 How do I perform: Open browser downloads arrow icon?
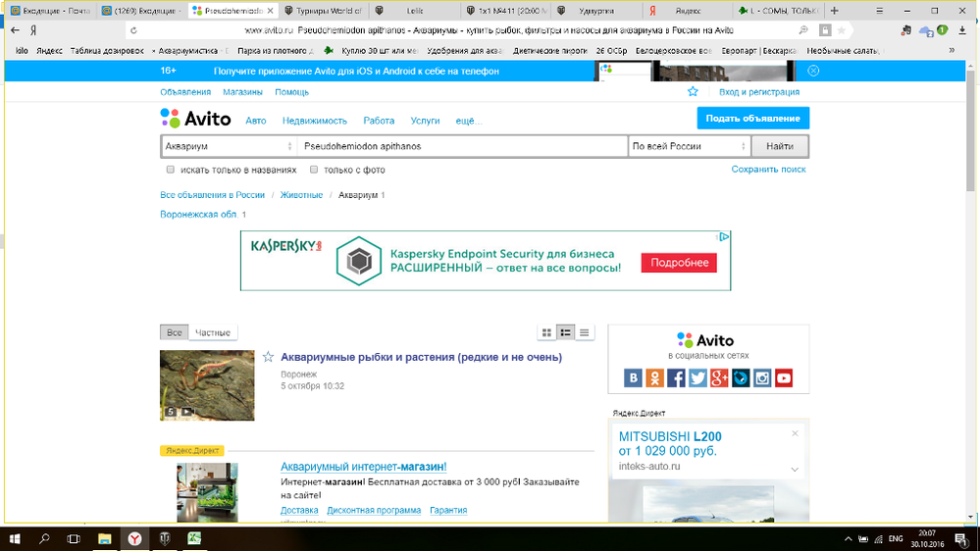pos(962,30)
